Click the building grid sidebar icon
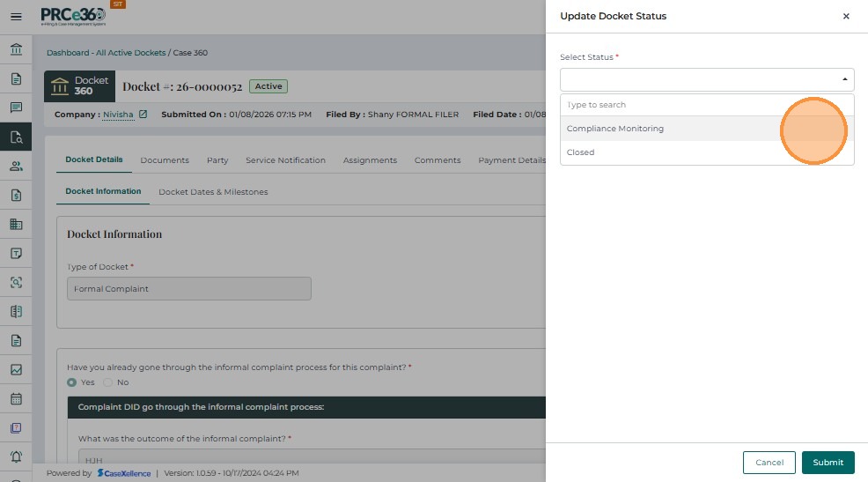The width and height of the screenshot is (868, 482). pos(16,224)
